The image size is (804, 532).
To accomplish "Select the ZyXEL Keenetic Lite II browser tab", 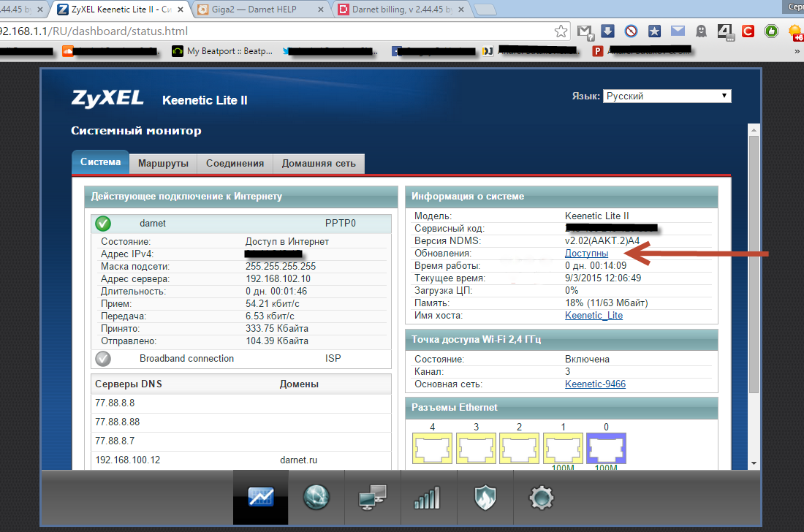I will click(121, 9).
